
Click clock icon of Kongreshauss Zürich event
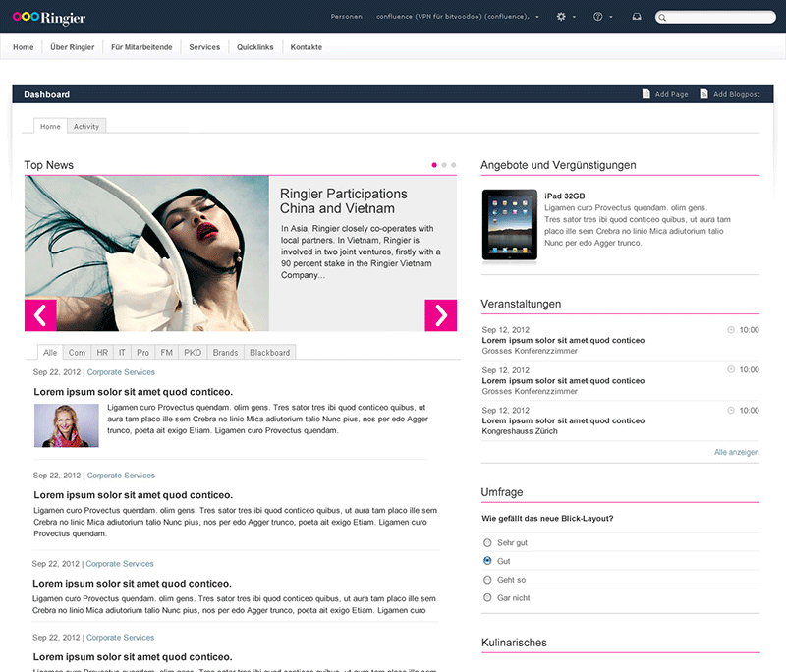click(x=731, y=411)
